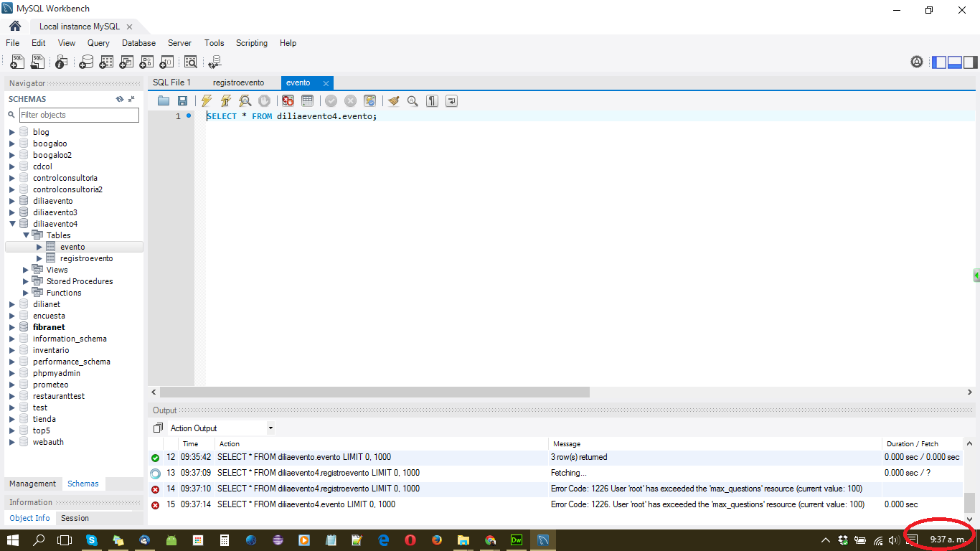Open SQL script file from main toolbar

(x=37, y=62)
